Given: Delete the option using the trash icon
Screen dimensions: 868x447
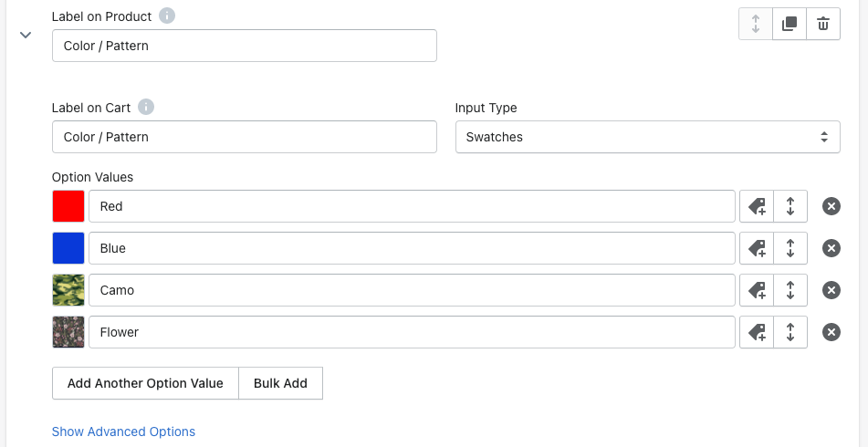Looking at the screenshot, I should (823, 25).
